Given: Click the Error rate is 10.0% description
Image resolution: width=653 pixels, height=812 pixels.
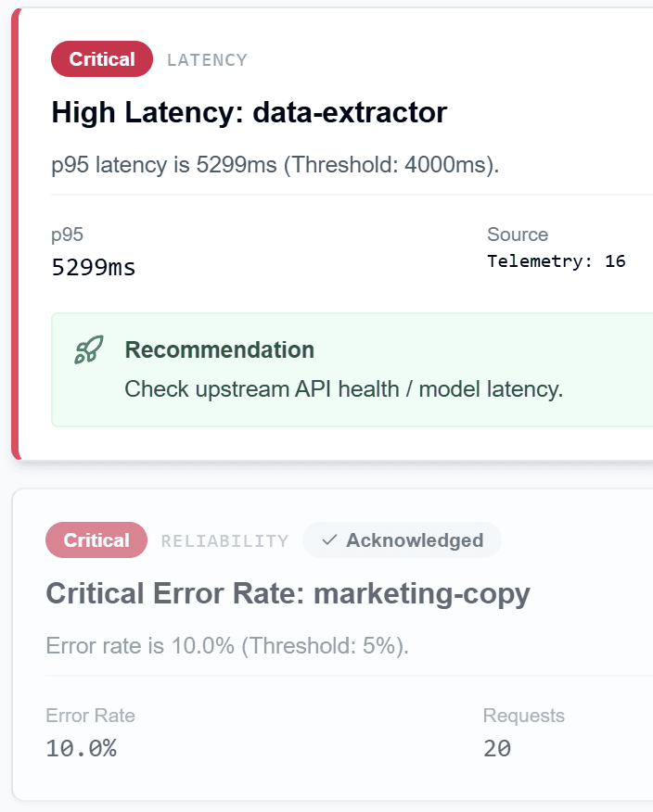Looking at the screenshot, I should [x=227, y=646].
